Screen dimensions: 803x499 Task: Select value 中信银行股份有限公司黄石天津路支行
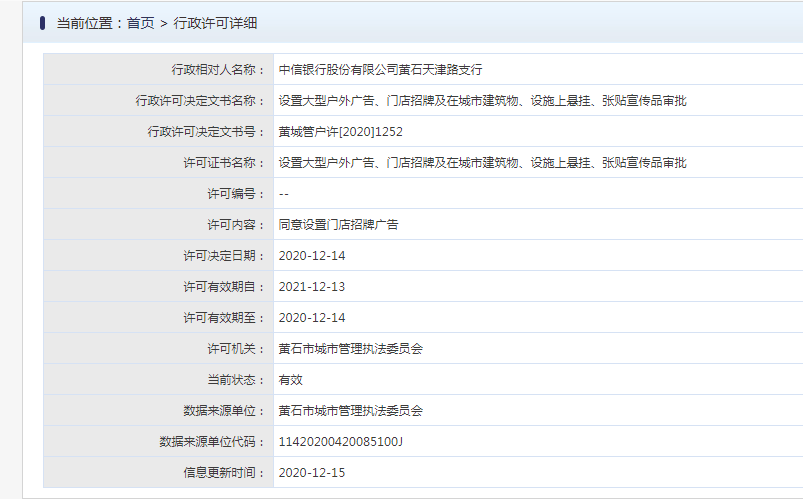pyautogui.click(x=381, y=70)
